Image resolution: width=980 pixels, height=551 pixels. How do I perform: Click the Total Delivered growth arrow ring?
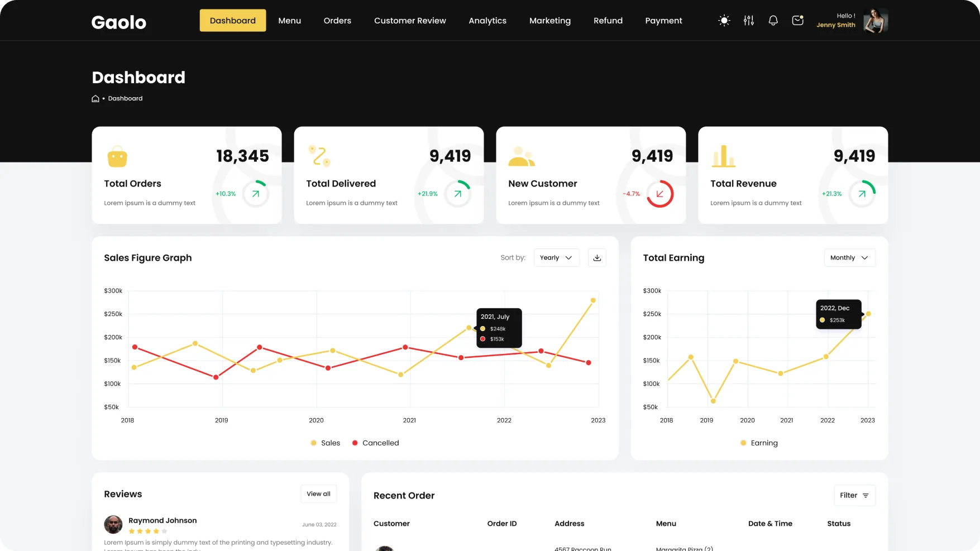[458, 194]
